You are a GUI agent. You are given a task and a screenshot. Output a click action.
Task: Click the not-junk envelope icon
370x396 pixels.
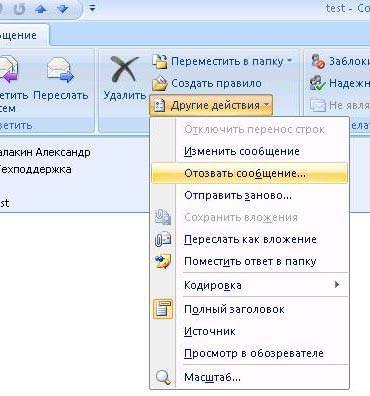pyautogui.click(x=317, y=105)
